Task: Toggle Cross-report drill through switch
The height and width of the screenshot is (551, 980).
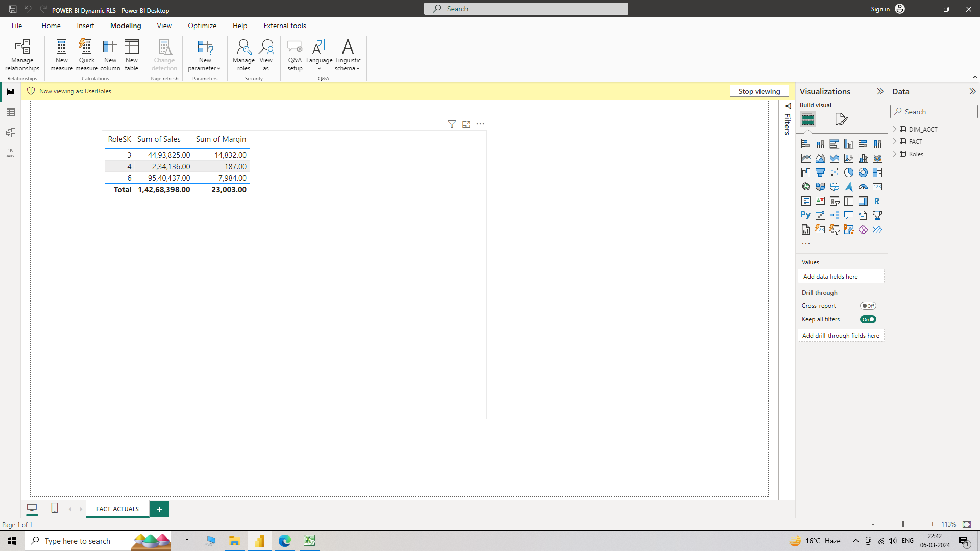Action: (868, 306)
